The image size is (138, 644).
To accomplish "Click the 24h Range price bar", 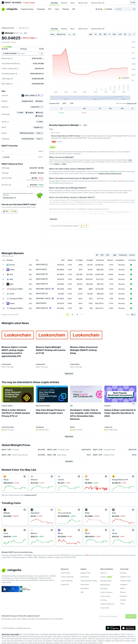I will tap(23, 47).
